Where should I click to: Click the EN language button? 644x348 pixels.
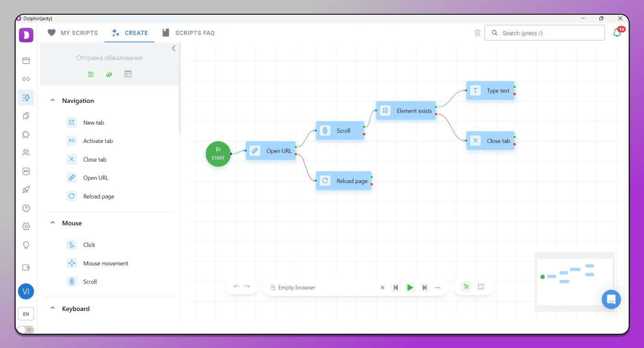(26, 314)
